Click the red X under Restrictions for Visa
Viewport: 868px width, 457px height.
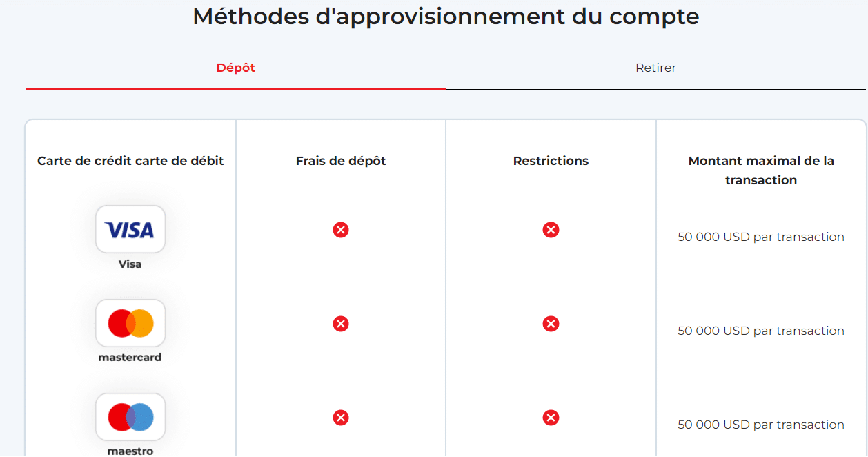(551, 230)
